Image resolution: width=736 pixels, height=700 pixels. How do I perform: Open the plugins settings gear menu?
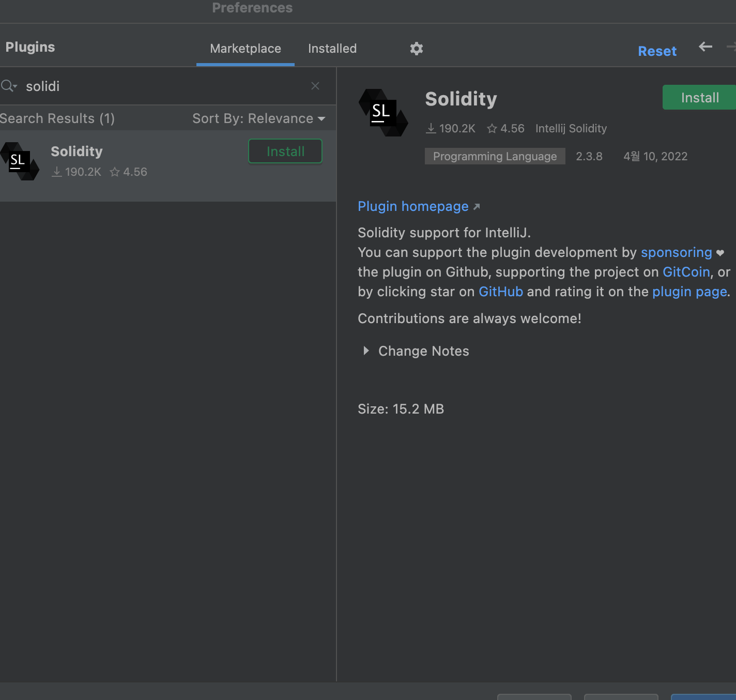coord(416,49)
